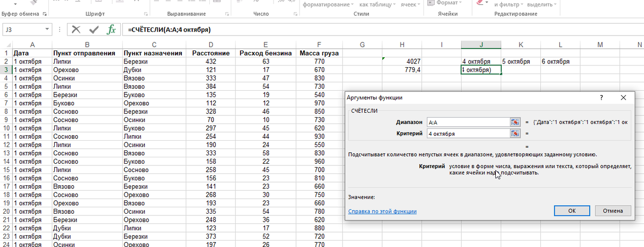Viewport: 644px width, 247px height.
Task: Select column D header
Action: click(210, 44)
